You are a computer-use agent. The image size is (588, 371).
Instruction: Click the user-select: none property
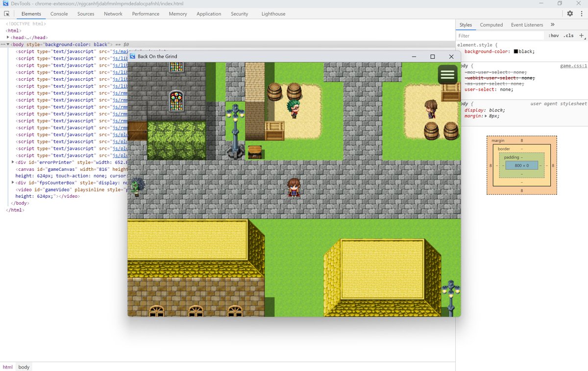pos(489,90)
